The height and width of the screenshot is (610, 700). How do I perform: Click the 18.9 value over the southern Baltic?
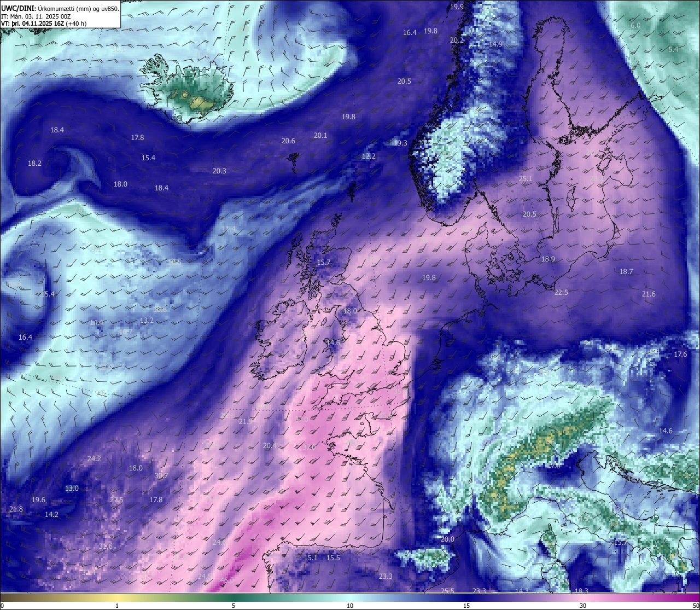[x=548, y=259]
